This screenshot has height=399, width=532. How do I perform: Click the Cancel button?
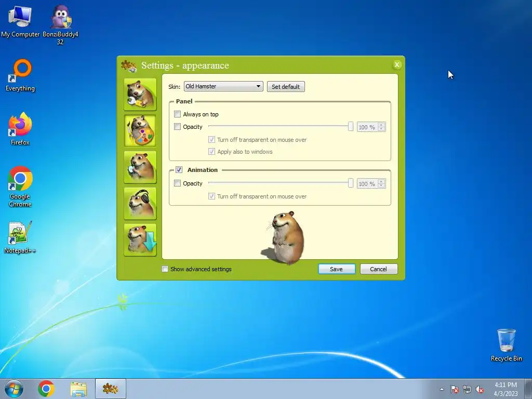[x=379, y=269]
